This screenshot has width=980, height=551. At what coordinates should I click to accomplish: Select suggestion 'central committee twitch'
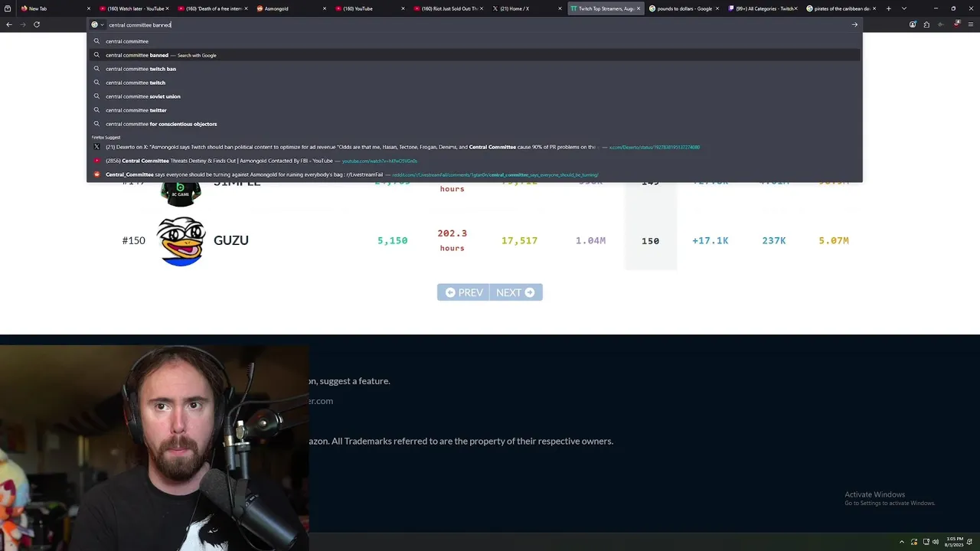point(475,83)
